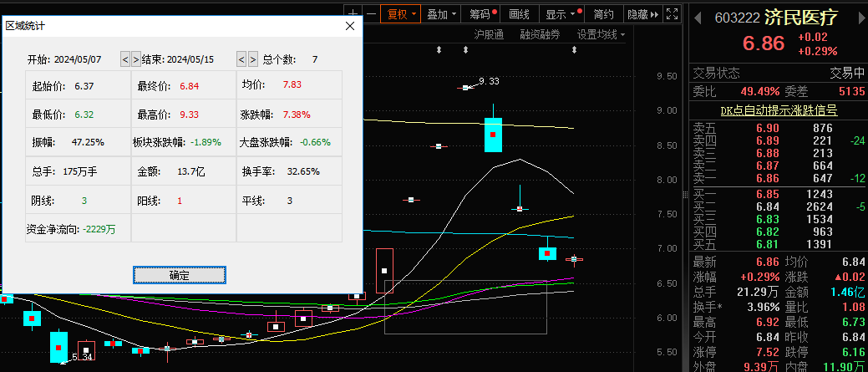Open the 复权 dropdown
The height and width of the screenshot is (372, 868).
tap(401, 13)
